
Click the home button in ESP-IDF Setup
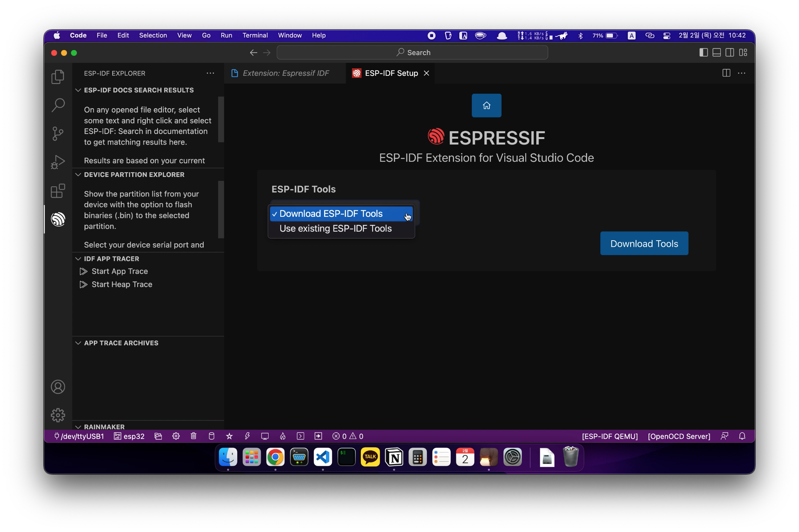point(486,105)
